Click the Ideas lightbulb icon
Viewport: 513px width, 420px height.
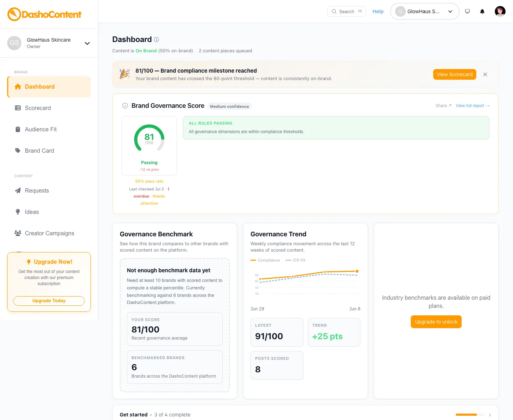(x=18, y=212)
